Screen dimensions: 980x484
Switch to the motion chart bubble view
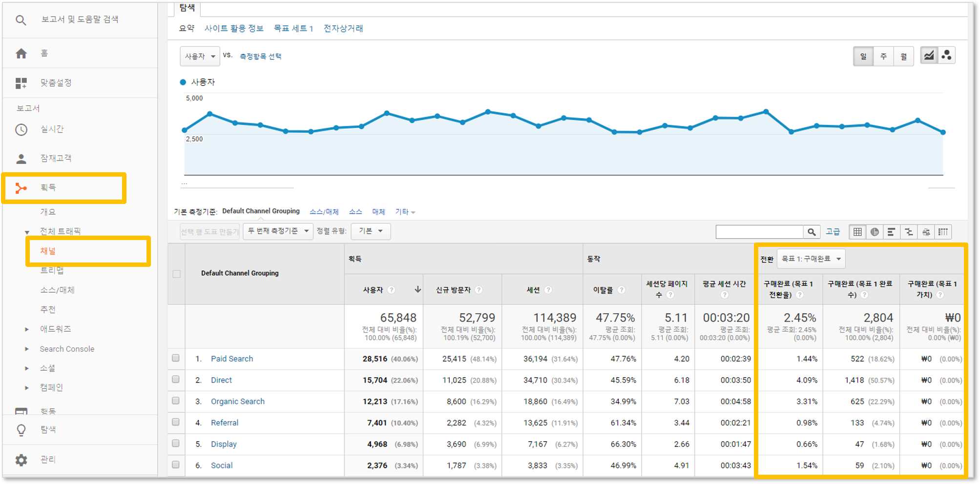click(x=946, y=55)
